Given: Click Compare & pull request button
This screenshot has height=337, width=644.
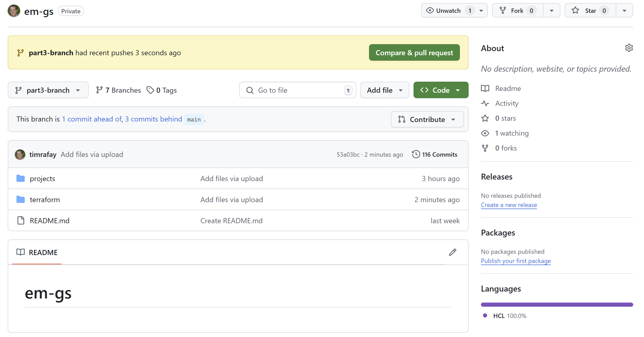Looking at the screenshot, I should point(414,53).
